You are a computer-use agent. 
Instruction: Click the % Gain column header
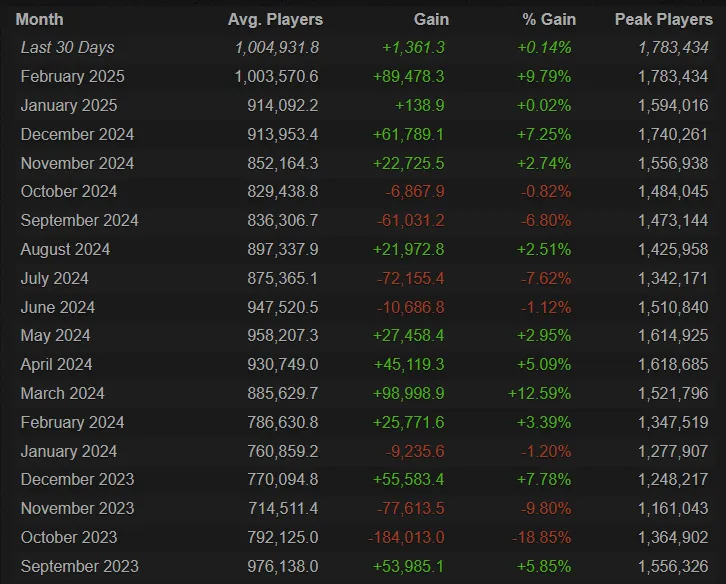point(549,19)
